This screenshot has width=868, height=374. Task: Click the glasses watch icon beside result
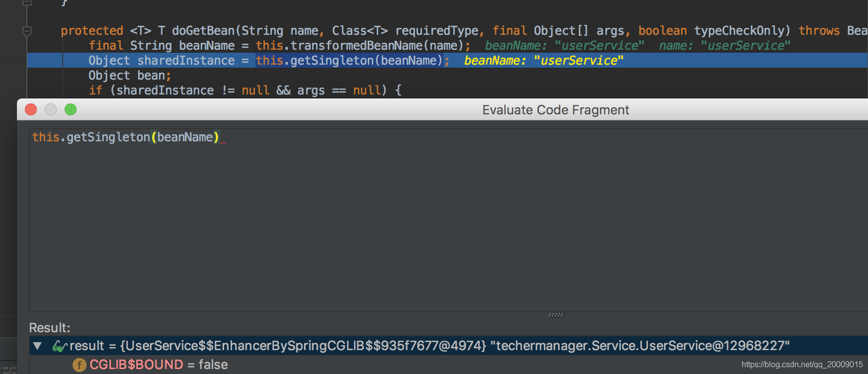(x=60, y=346)
